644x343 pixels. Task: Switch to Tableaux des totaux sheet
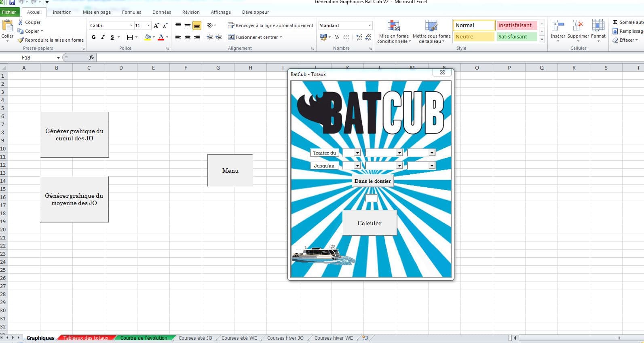[x=86, y=338]
